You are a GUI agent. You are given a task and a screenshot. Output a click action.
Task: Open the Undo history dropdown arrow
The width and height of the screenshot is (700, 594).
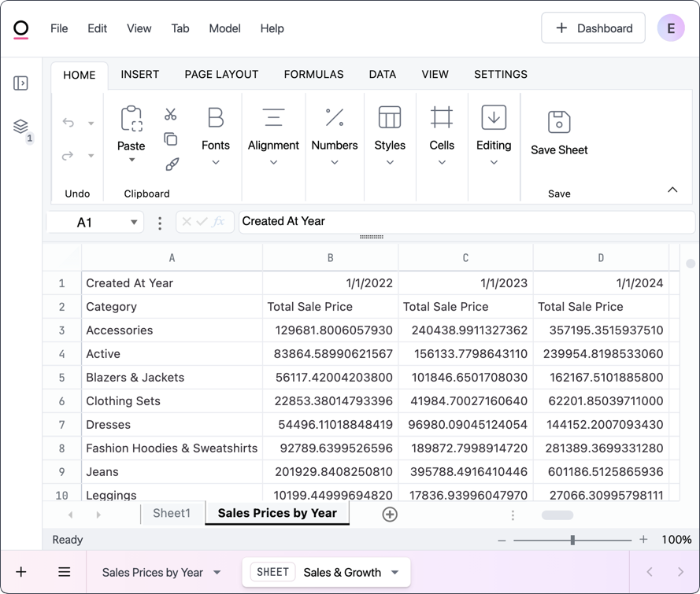(x=91, y=123)
